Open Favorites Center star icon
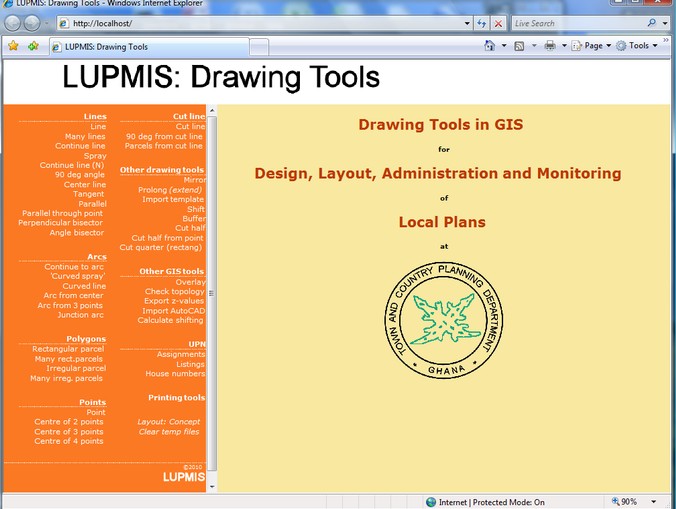Viewport: 676px width, 509px height. [x=13, y=46]
